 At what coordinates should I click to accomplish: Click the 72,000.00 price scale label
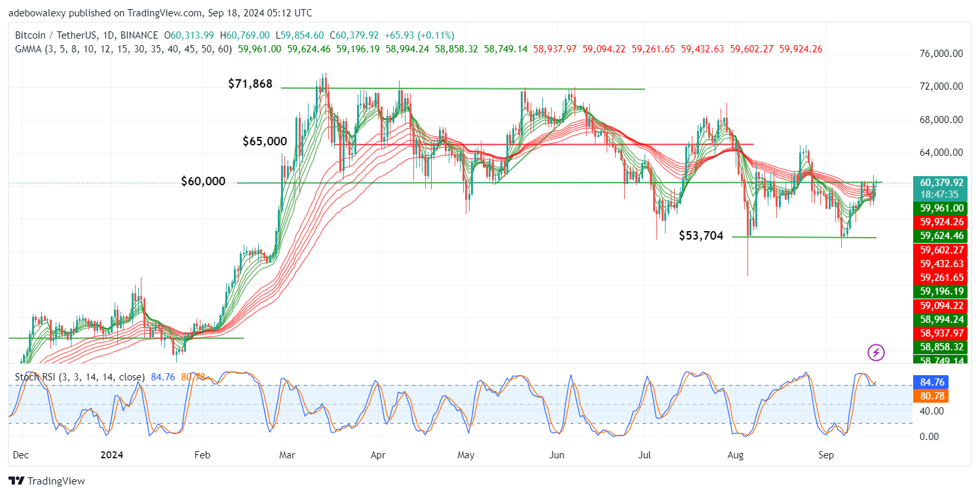(x=941, y=86)
